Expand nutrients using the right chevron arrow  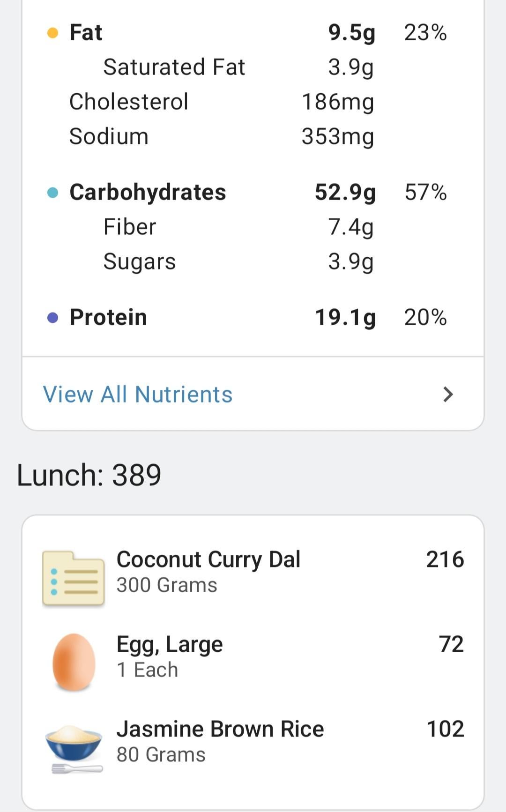[x=448, y=394]
